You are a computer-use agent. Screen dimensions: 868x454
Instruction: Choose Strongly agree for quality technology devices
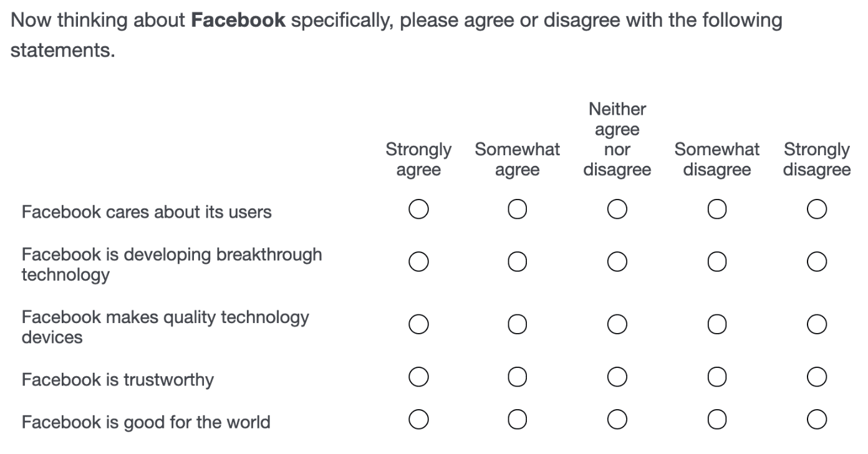point(418,324)
